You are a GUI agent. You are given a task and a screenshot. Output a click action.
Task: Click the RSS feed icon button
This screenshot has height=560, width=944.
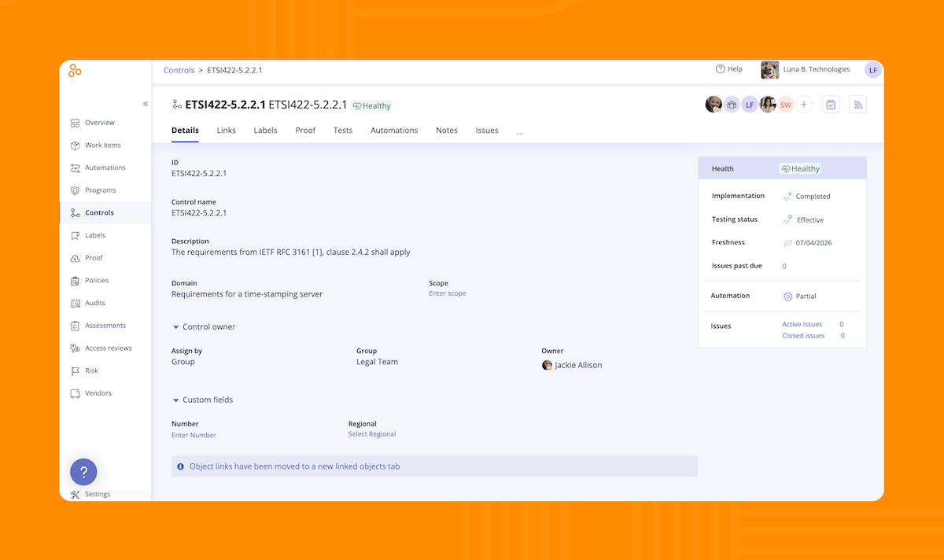[x=857, y=105]
